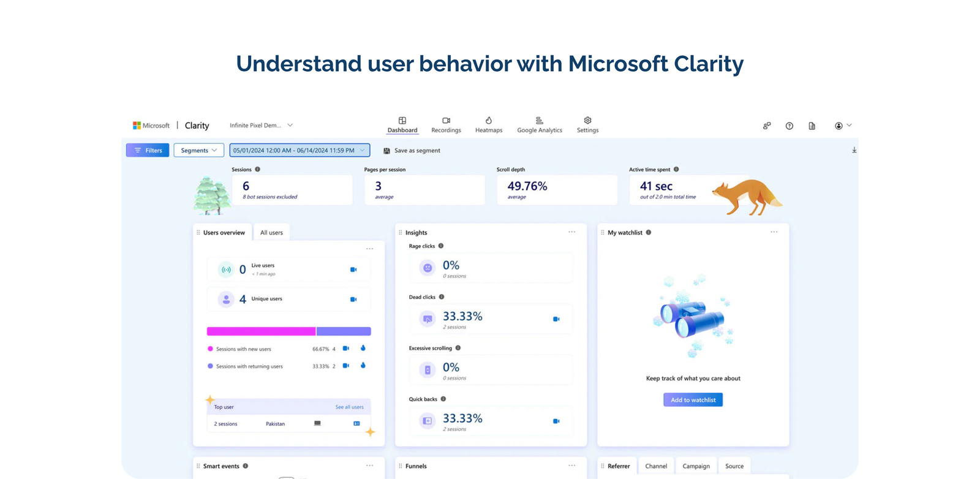Screen dimensions: 980x479
Task: Open the date range picker dropdown
Action: 300,150
